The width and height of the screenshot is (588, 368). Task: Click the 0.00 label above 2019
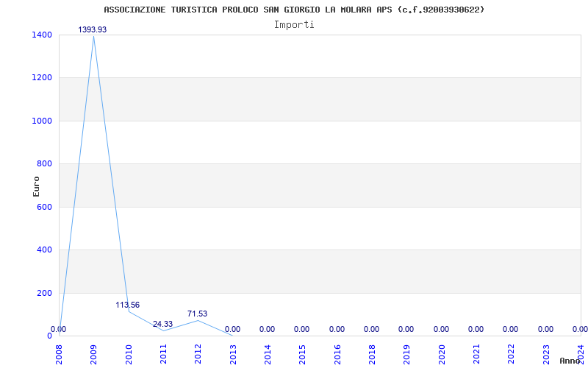(x=406, y=329)
